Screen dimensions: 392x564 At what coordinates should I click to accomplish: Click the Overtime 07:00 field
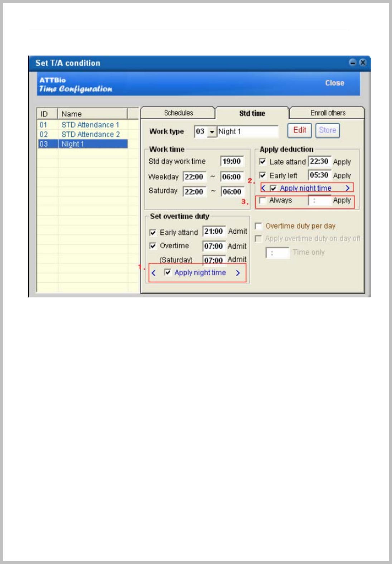tap(214, 246)
